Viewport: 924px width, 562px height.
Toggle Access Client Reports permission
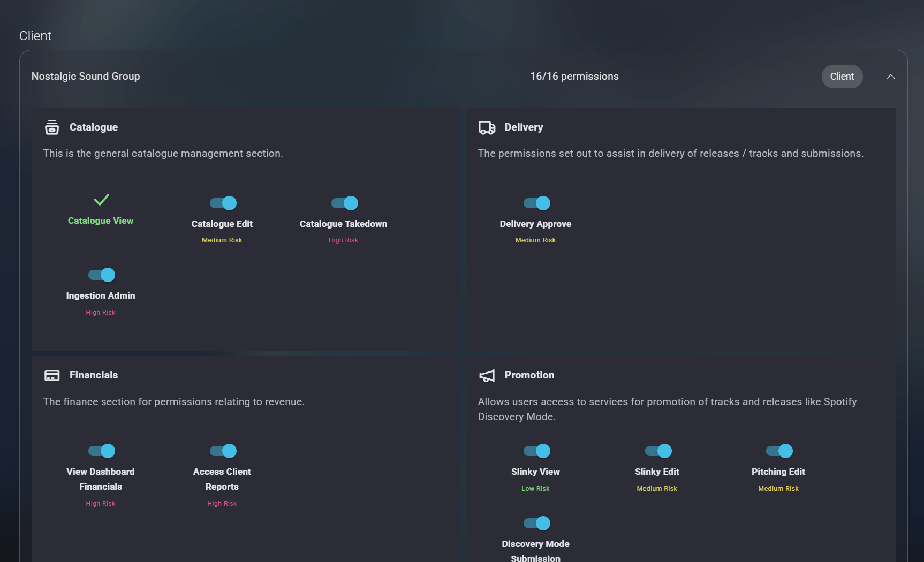(223, 451)
